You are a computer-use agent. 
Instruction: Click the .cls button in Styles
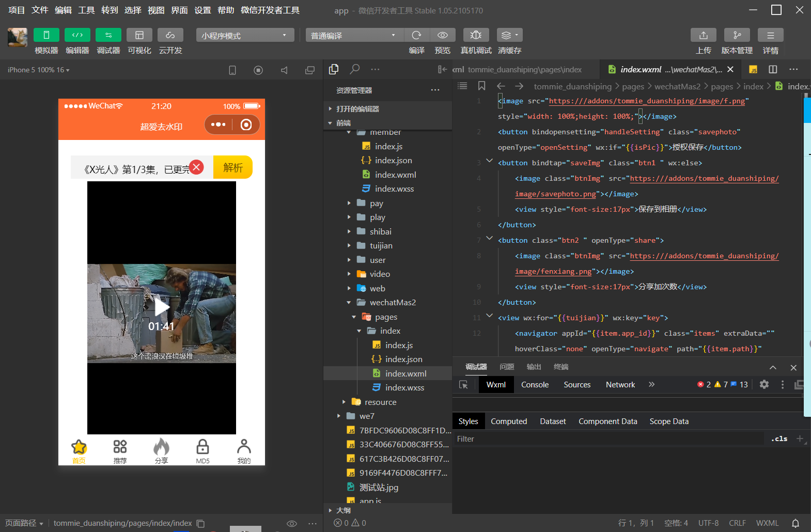pyautogui.click(x=779, y=439)
